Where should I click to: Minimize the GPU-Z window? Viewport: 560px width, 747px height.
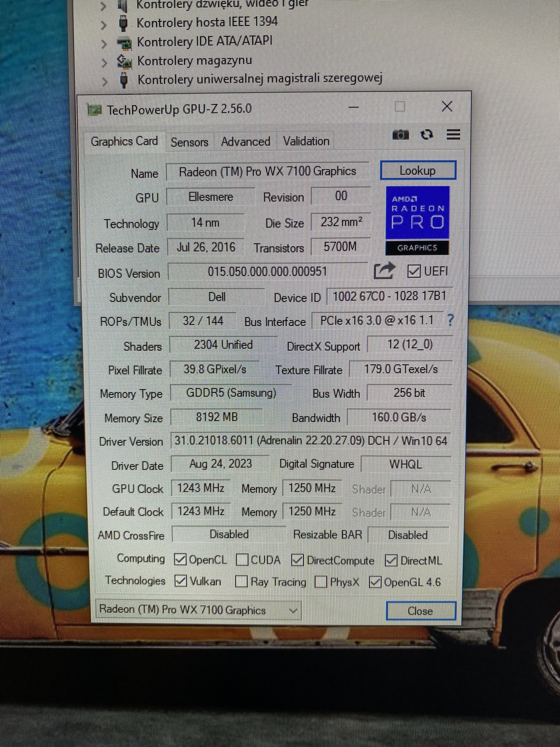354,107
